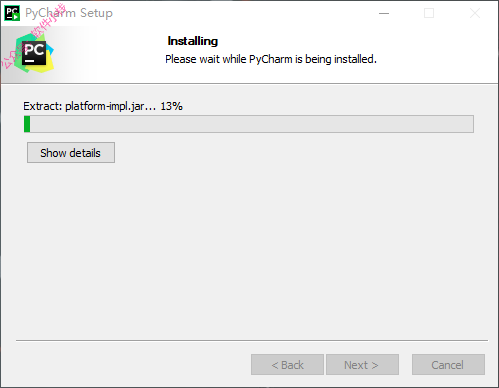Click the 13% progress percentage text
The width and height of the screenshot is (499, 388).
coord(171,106)
